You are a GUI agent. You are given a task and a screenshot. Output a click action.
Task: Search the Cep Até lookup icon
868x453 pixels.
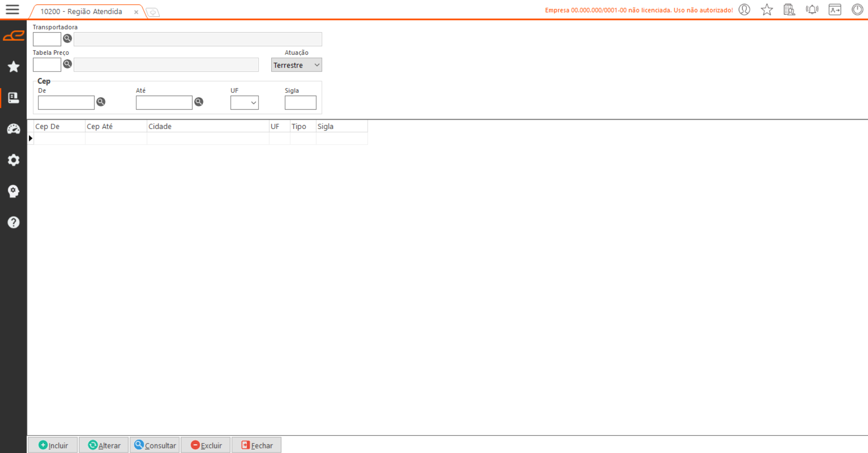pyautogui.click(x=199, y=102)
